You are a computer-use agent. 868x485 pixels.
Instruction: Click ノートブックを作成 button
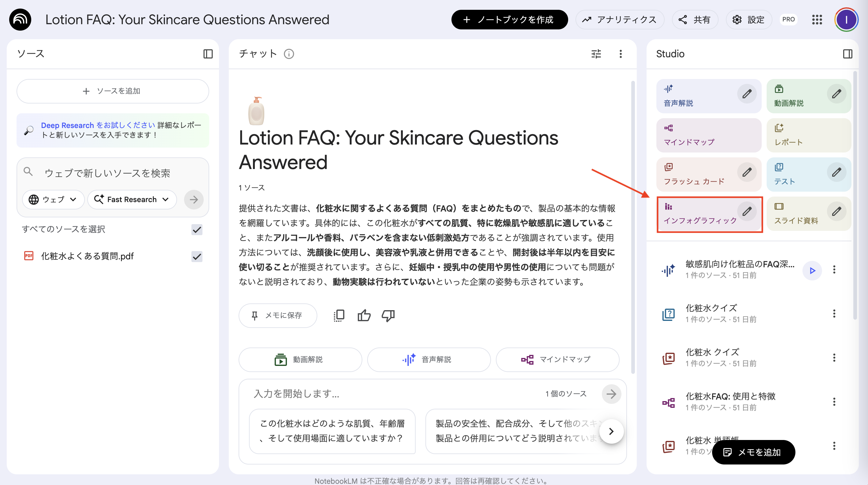pos(509,20)
